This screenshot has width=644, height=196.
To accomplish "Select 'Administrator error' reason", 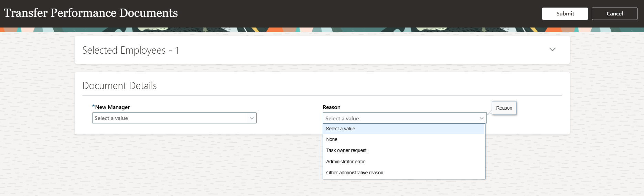I will 404,162.
